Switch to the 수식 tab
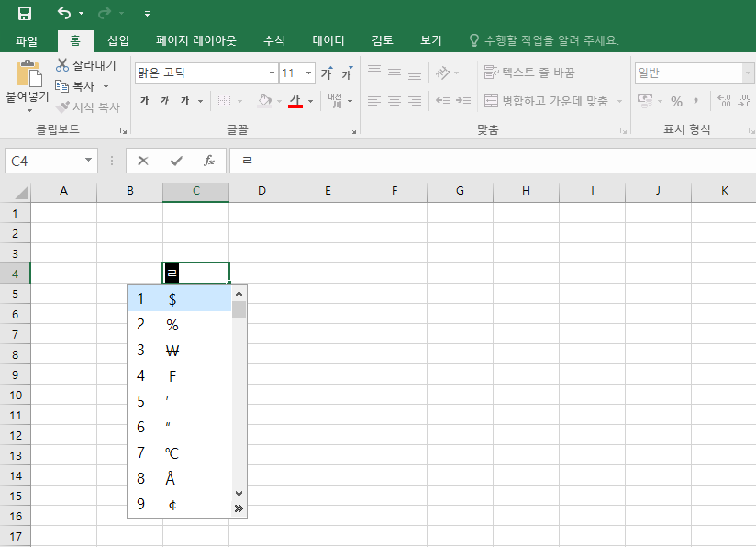This screenshot has width=756, height=547. pyautogui.click(x=273, y=40)
